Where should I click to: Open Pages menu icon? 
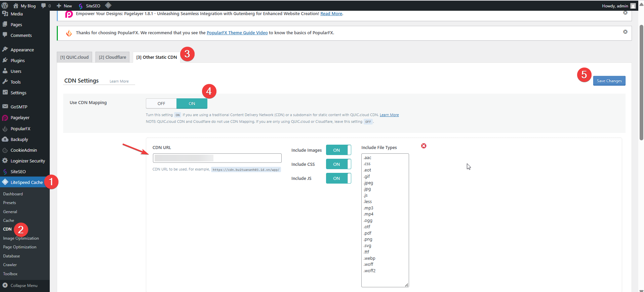click(x=5, y=24)
